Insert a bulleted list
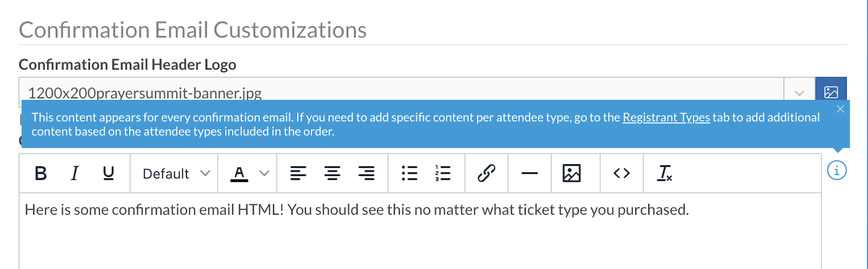The height and width of the screenshot is (269, 868). (410, 173)
